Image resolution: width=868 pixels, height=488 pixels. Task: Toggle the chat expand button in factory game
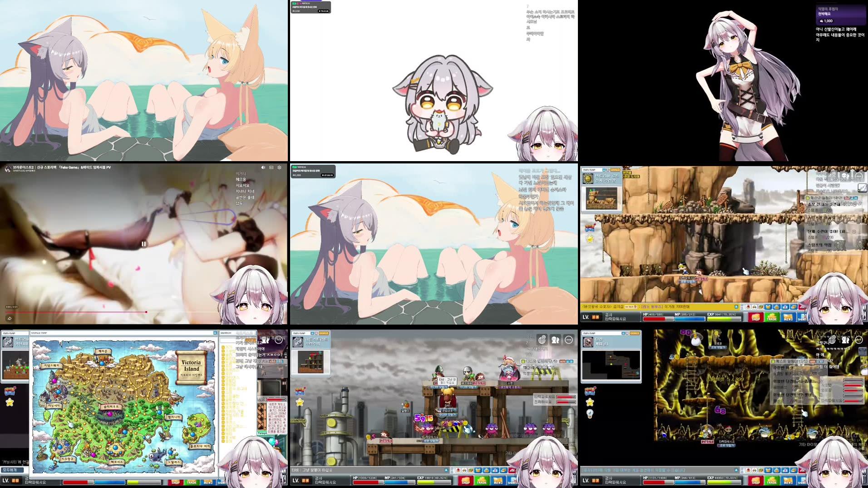pos(446,470)
